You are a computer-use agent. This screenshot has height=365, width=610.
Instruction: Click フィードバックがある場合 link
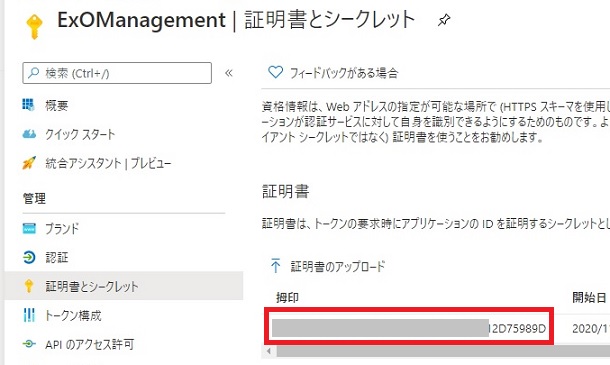344,73
